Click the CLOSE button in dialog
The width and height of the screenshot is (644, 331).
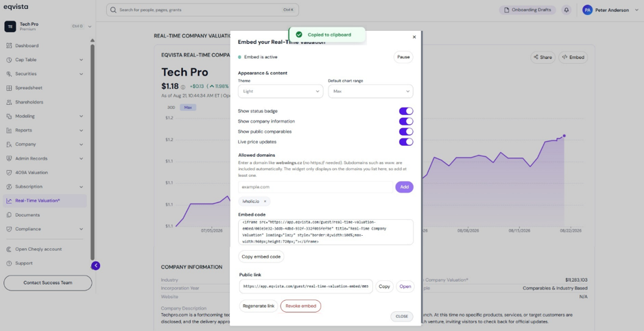pos(402,316)
